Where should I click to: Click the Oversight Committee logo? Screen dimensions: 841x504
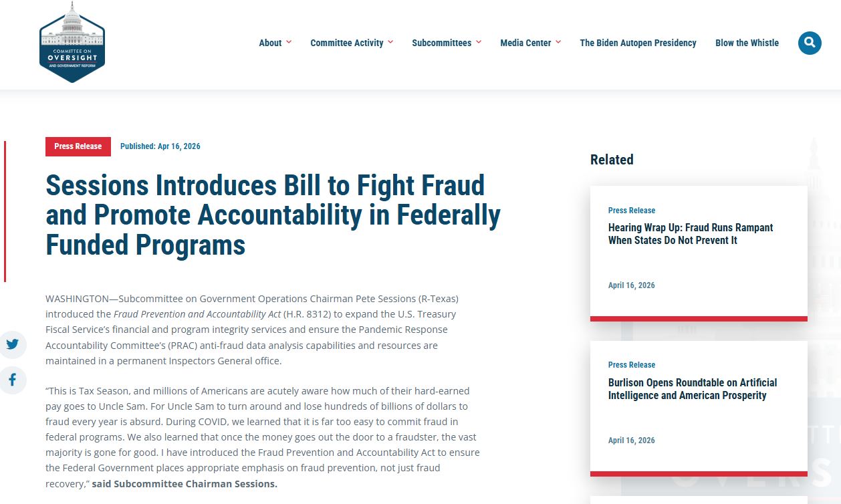(72, 41)
